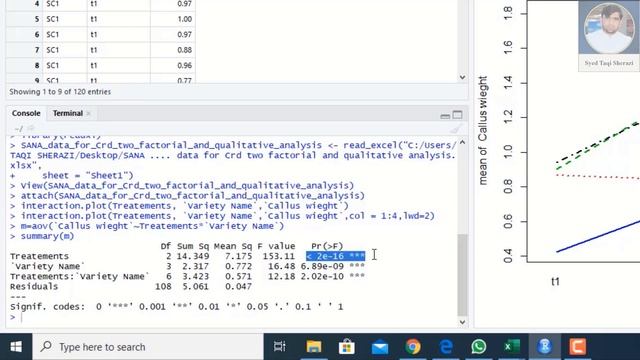The width and height of the screenshot is (640, 360).
Task: Click the console scrollbar down arrow
Action: (x=462, y=322)
